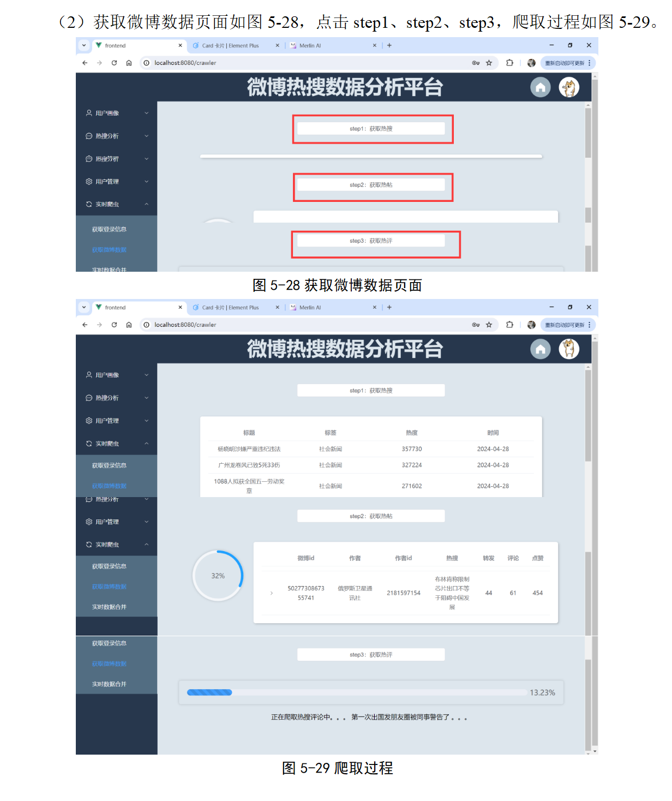Switch to frontend tab in figure 5-28 browser
672x801 pixels.
(139, 46)
